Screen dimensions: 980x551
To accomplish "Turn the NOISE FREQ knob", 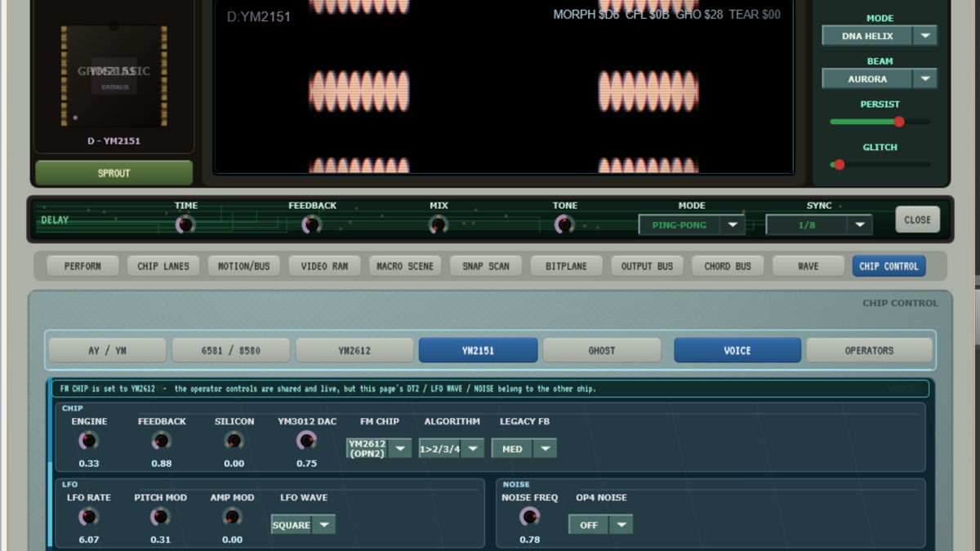I will (529, 517).
